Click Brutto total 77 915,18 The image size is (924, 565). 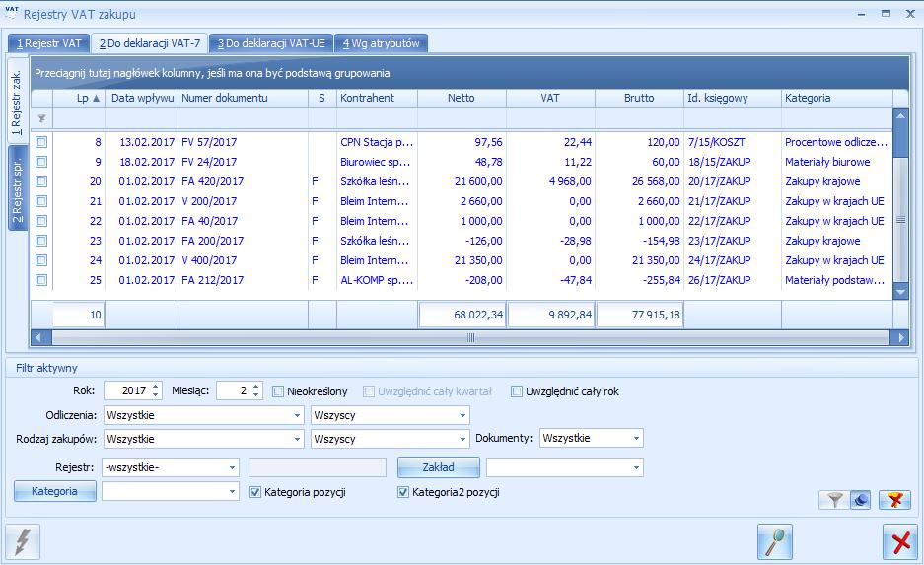pos(640,315)
